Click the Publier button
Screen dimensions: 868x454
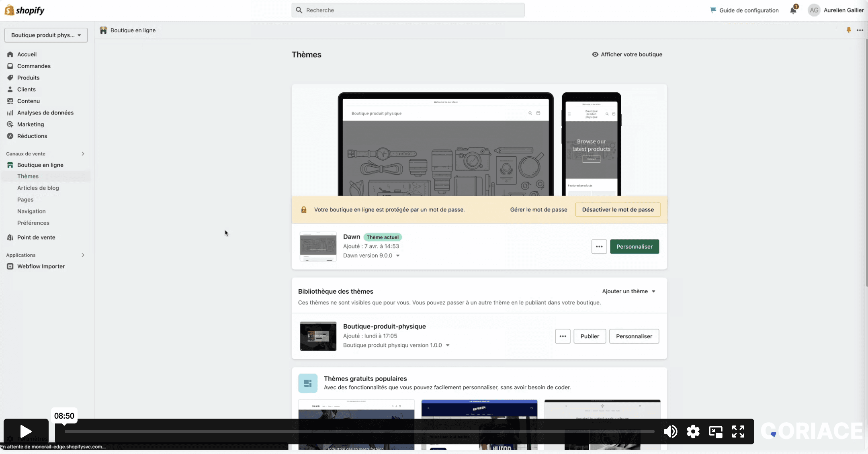point(590,336)
